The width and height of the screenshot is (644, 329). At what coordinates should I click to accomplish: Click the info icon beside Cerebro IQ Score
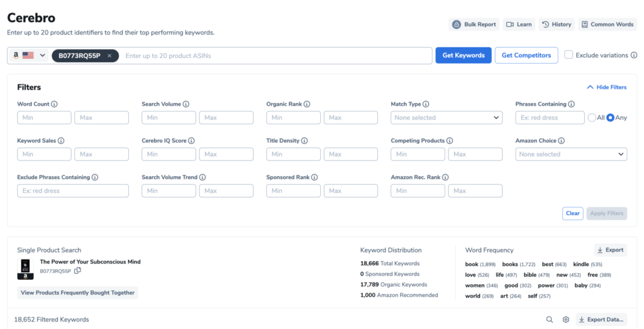click(x=191, y=141)
